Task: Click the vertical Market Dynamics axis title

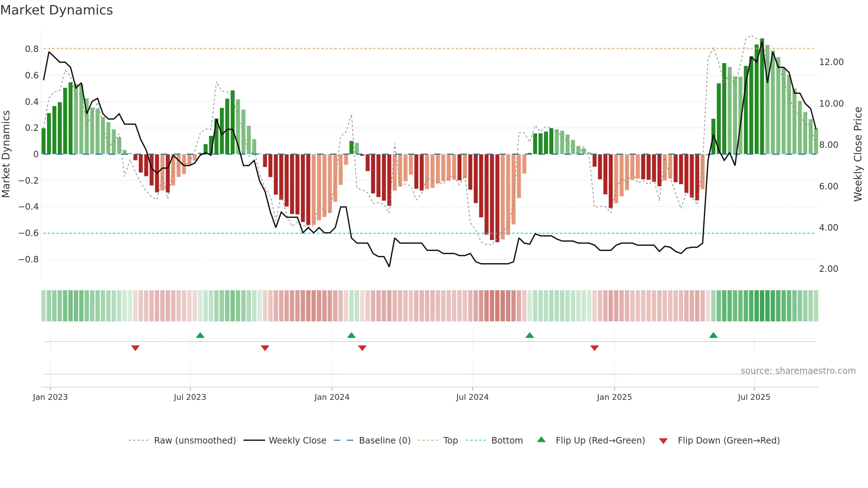Action: point(6,154)
